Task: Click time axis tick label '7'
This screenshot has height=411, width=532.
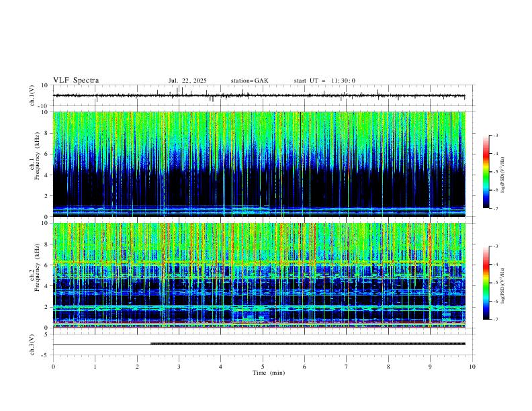Action: (x=347, y=367)
